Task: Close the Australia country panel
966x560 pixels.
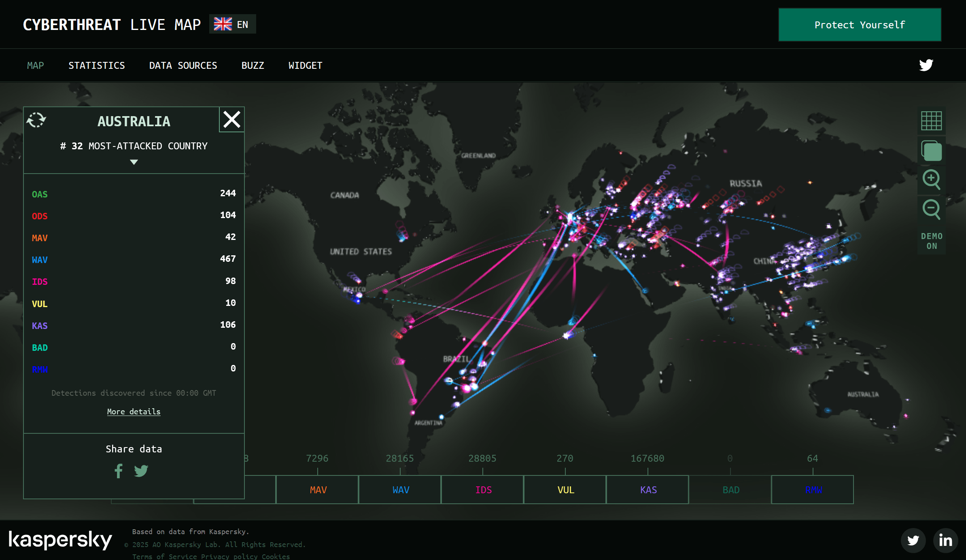Action: click(232, 120)
